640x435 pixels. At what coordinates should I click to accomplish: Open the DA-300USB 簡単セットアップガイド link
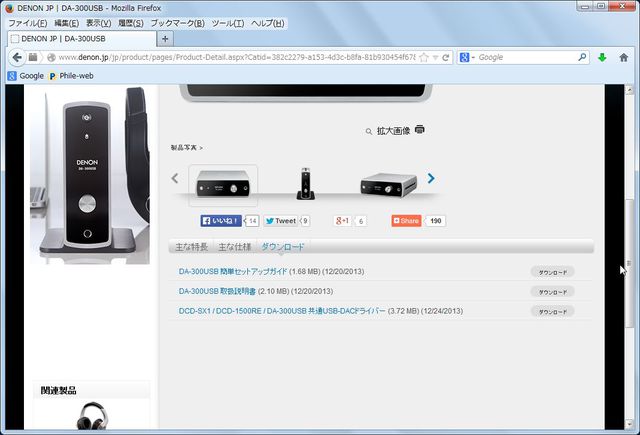click(x=233, y=271)
